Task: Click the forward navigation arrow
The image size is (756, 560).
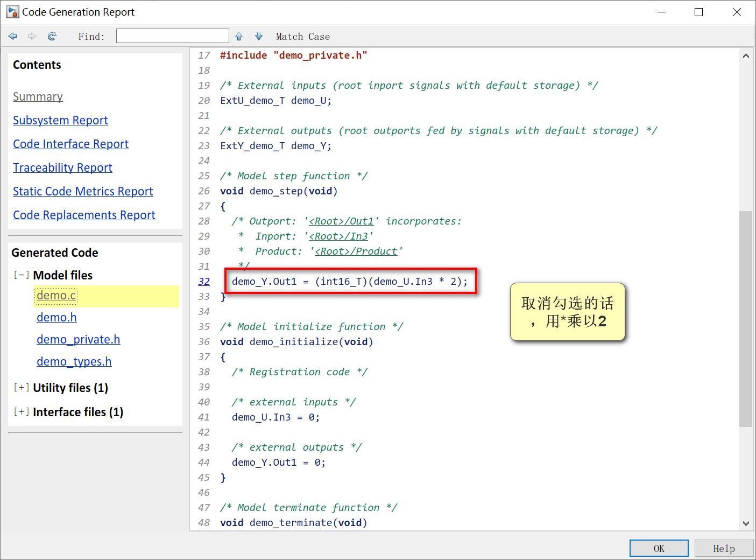Action: [x=32, y=36]
